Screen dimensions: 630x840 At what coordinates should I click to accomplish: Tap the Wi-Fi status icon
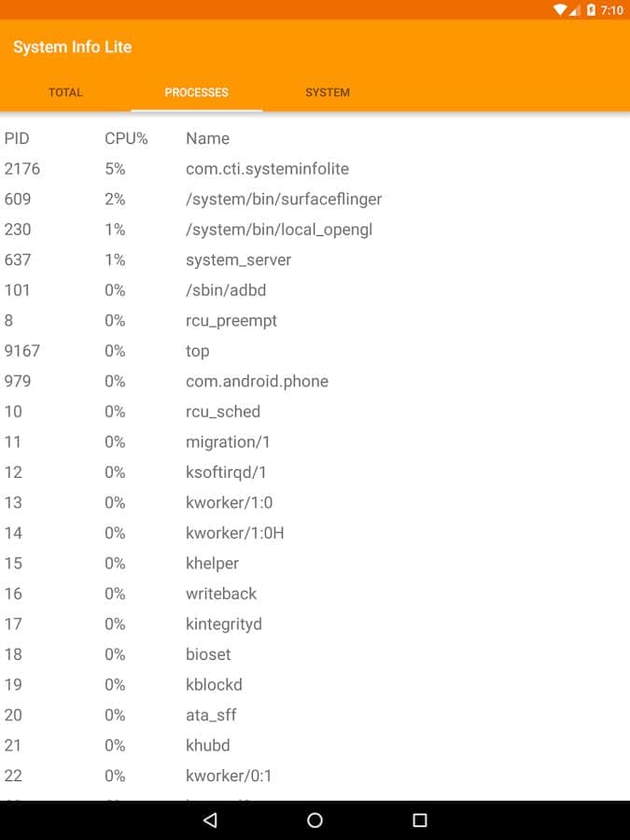(x=559, y=10)
